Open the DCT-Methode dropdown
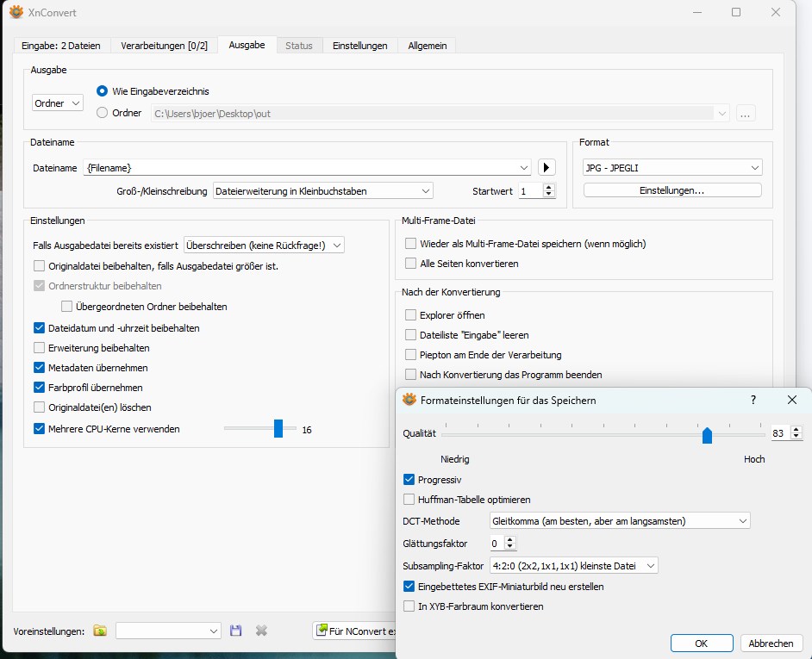This screenshot has width=812, height=659. click(620, 521)
